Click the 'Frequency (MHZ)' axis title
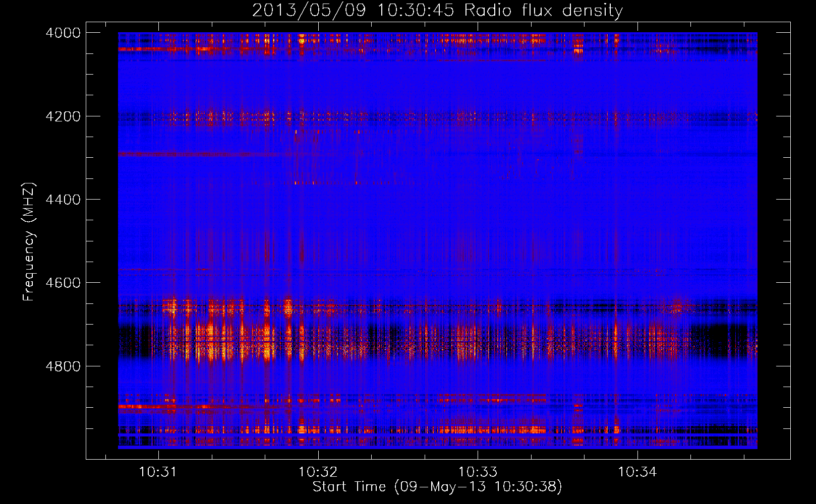The image size is (816, 504). pyautogui.click(x=29, y=242)
